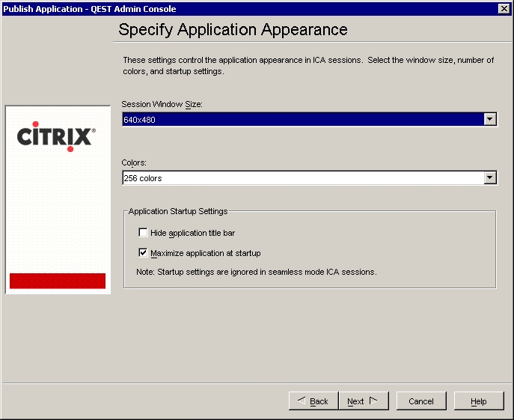Uncheck Maximize application at startup
Screen dimensions: 514x420
[144, 253]
